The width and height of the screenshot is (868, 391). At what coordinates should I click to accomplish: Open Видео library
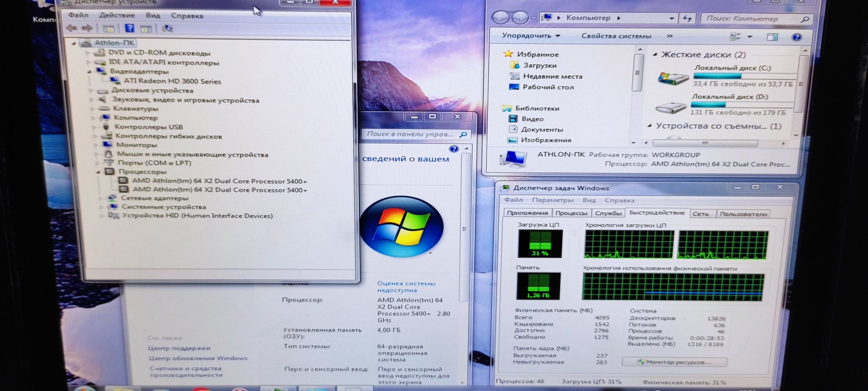[x=533, y=119]
